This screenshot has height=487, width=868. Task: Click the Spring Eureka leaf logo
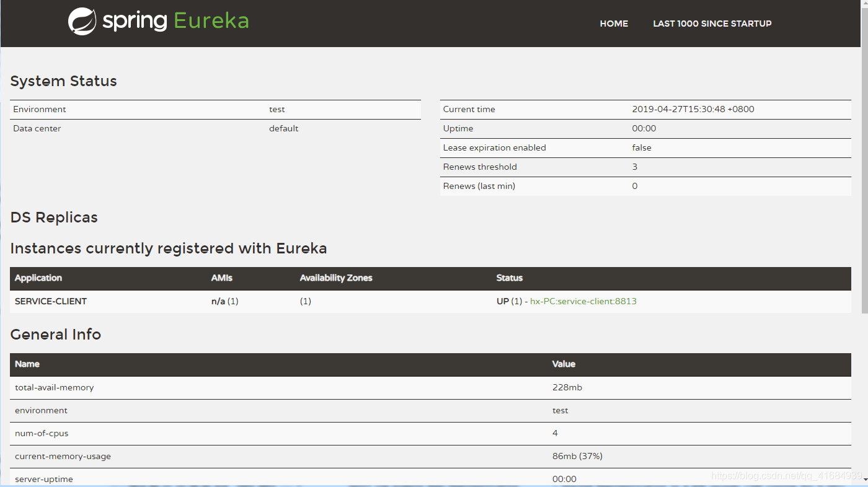click(82, 21)
